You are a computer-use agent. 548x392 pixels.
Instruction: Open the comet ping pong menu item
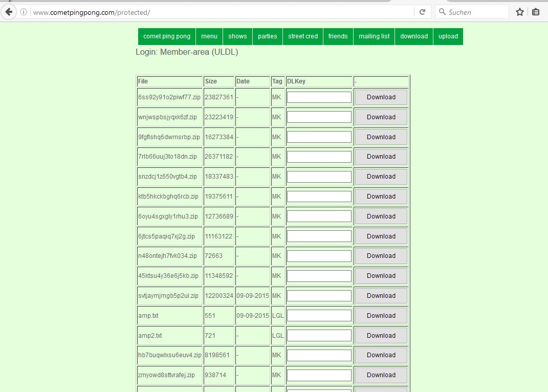tap(167, 36)
